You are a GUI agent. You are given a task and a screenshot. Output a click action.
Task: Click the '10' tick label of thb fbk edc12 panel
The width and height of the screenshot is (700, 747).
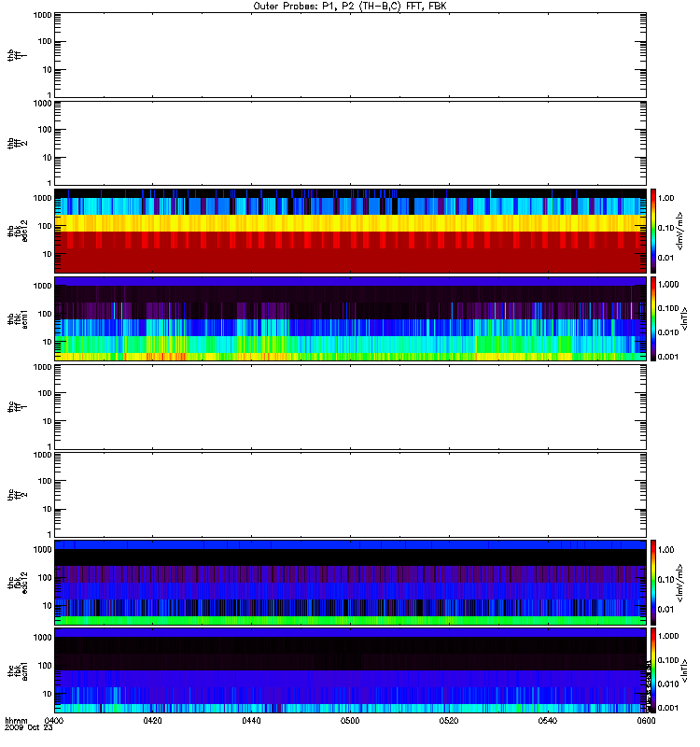click(48, 254)
